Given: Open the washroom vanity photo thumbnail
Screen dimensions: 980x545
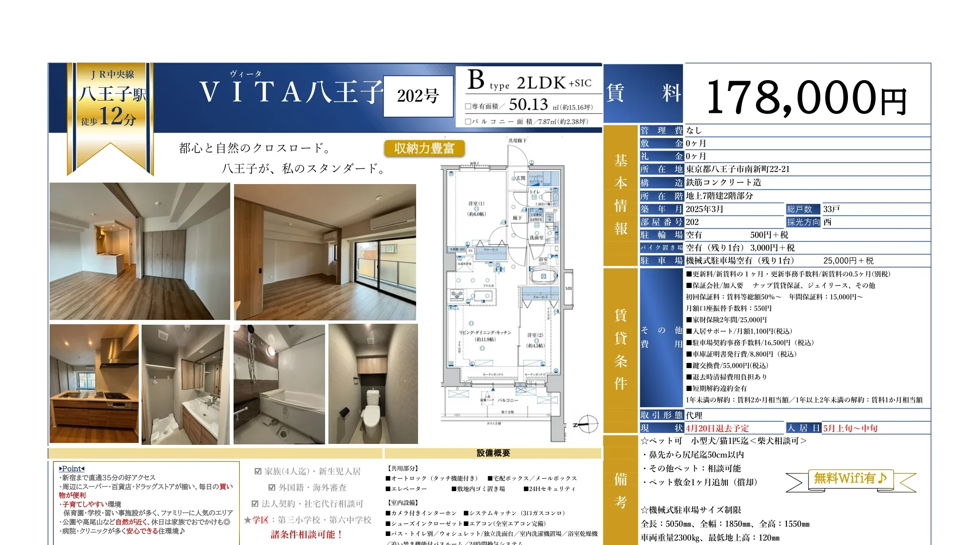Looking at the screenshot, I should click(x=185, y=384).
